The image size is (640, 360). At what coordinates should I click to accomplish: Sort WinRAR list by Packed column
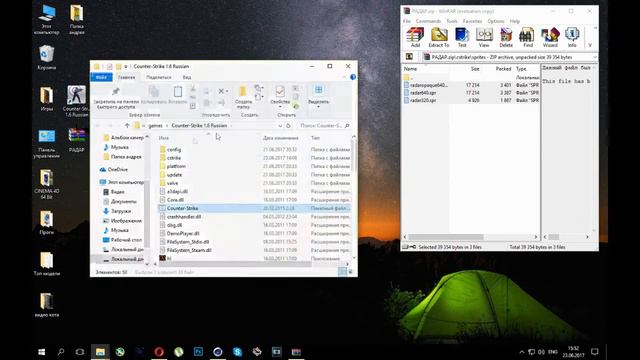(x=503, y=69)
